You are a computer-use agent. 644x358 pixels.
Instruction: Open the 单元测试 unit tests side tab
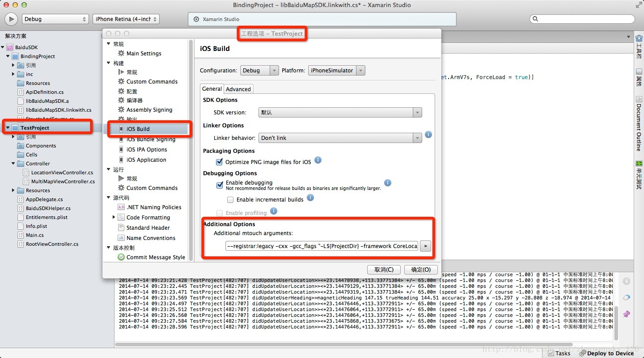point(639,176)
